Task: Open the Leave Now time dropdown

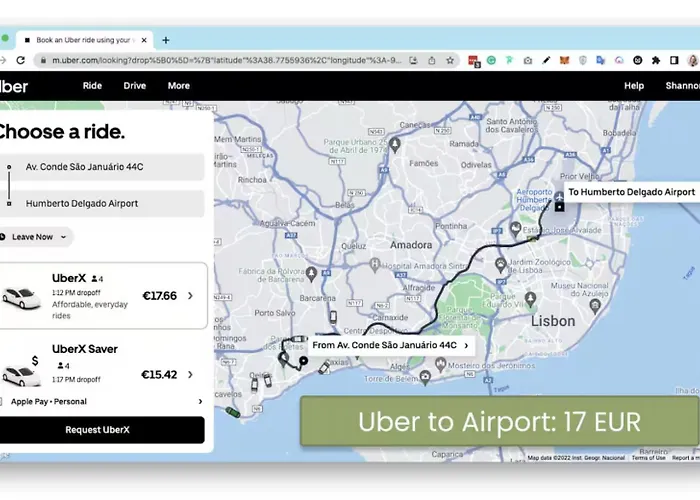Action: (36, 237)
